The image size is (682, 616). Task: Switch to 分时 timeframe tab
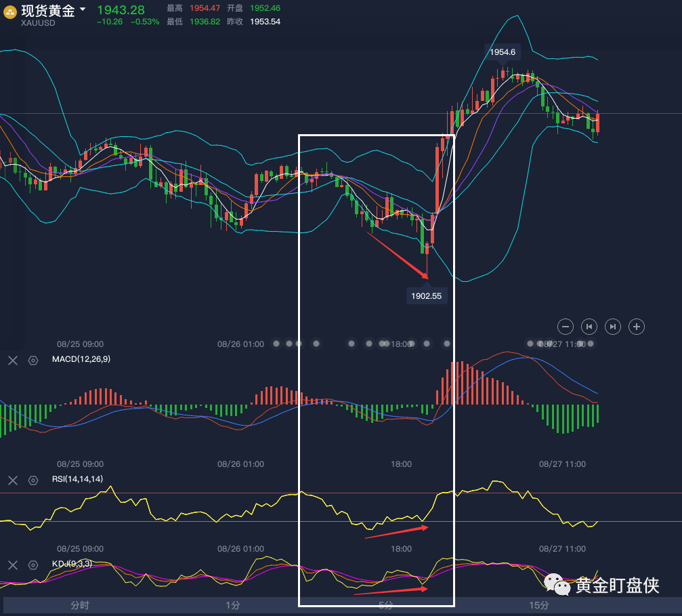point(80,605)
